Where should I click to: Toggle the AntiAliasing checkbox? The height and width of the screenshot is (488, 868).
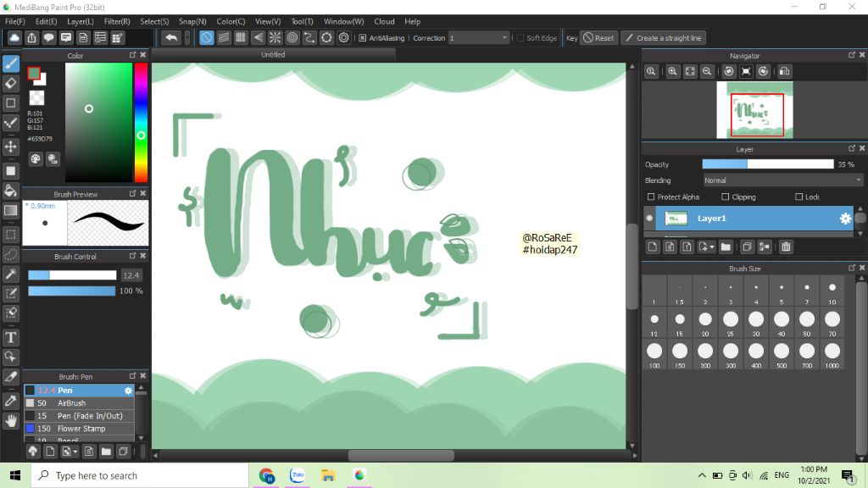tap(363, 38)
